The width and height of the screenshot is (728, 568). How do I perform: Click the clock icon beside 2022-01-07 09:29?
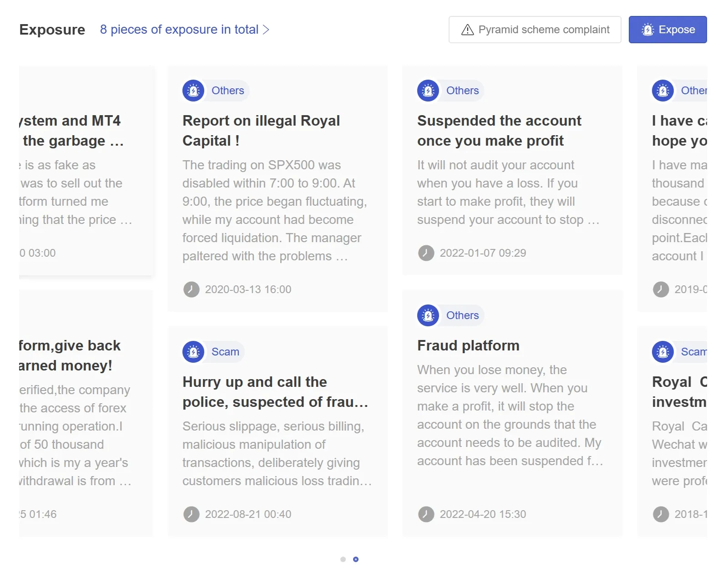(426, 253)
